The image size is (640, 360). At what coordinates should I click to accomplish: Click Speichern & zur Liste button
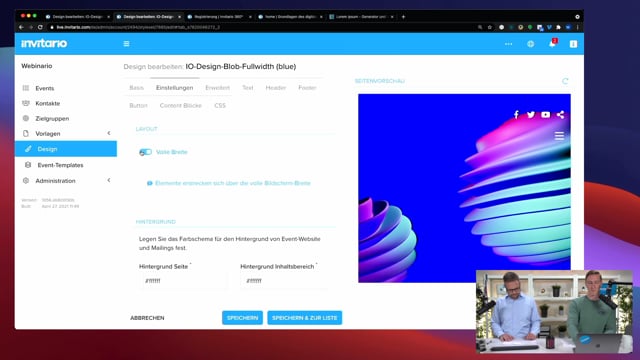(x=304, y=318)
